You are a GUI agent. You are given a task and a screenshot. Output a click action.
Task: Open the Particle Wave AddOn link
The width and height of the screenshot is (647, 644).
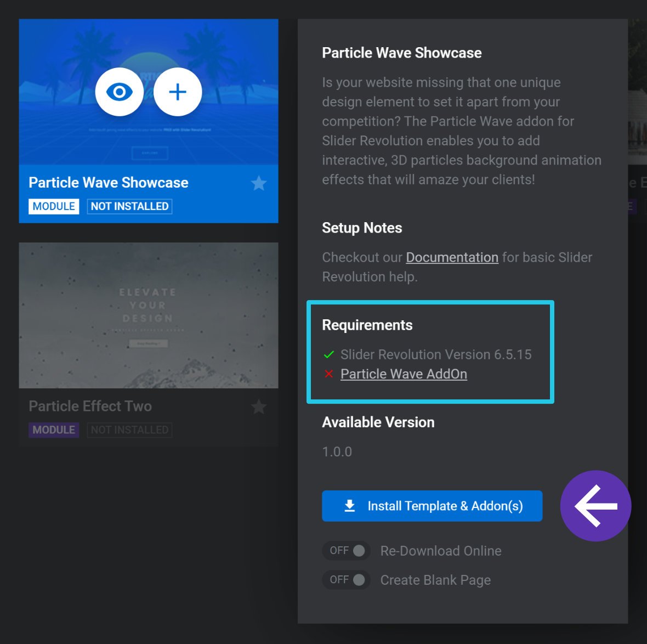[404, 374]
